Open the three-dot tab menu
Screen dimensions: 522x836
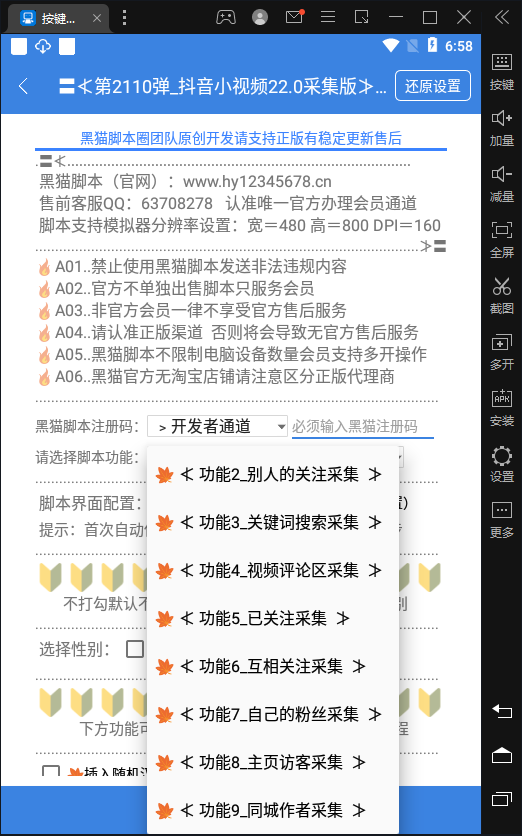pyautogui.click(x=124, y=17)
